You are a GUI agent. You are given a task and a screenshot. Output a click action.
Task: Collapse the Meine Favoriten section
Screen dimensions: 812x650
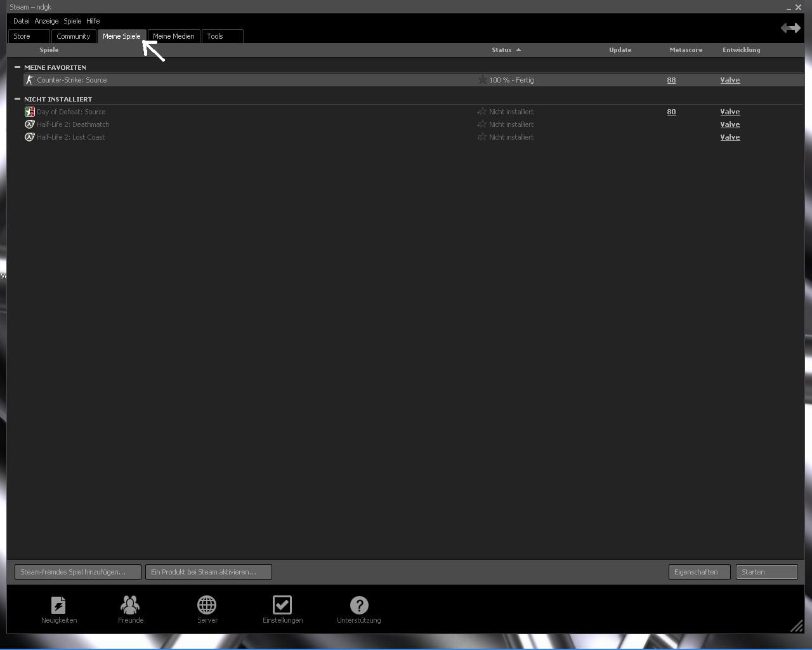17,67
